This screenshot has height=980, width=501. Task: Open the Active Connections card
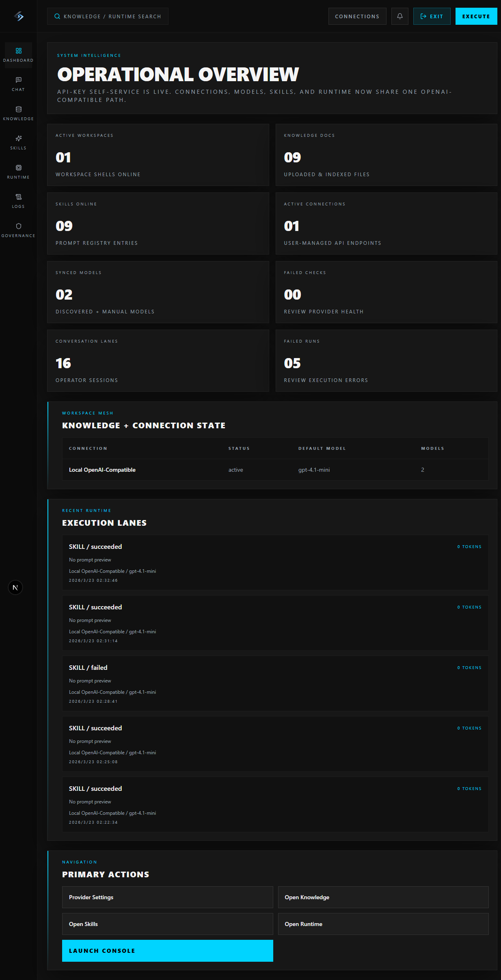386,223
